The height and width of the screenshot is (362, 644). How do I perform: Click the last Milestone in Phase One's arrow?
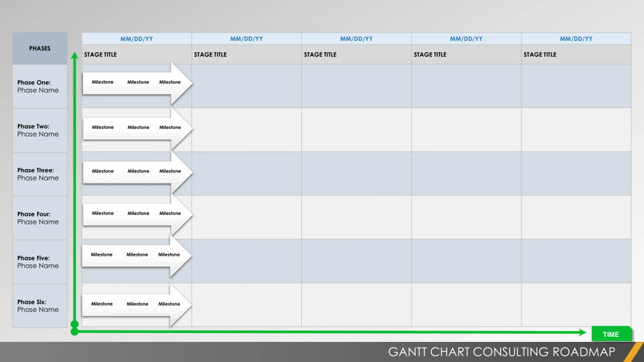tap(170, 82)
